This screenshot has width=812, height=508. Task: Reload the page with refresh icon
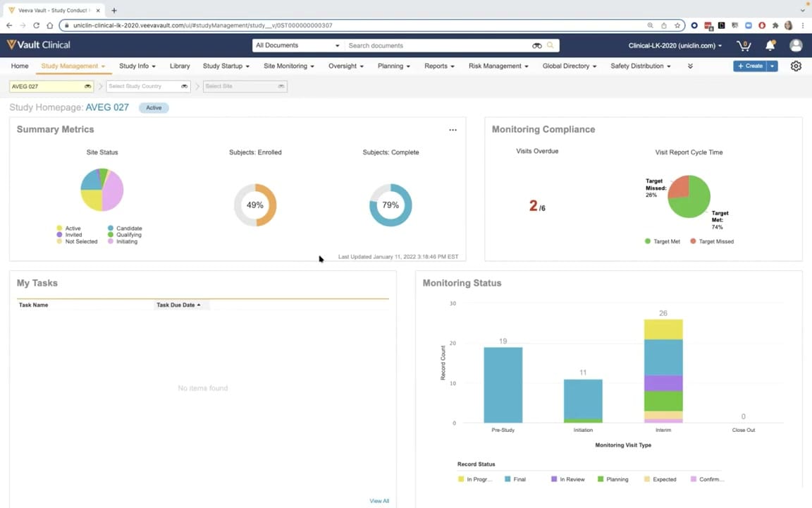tap(36, 25)
